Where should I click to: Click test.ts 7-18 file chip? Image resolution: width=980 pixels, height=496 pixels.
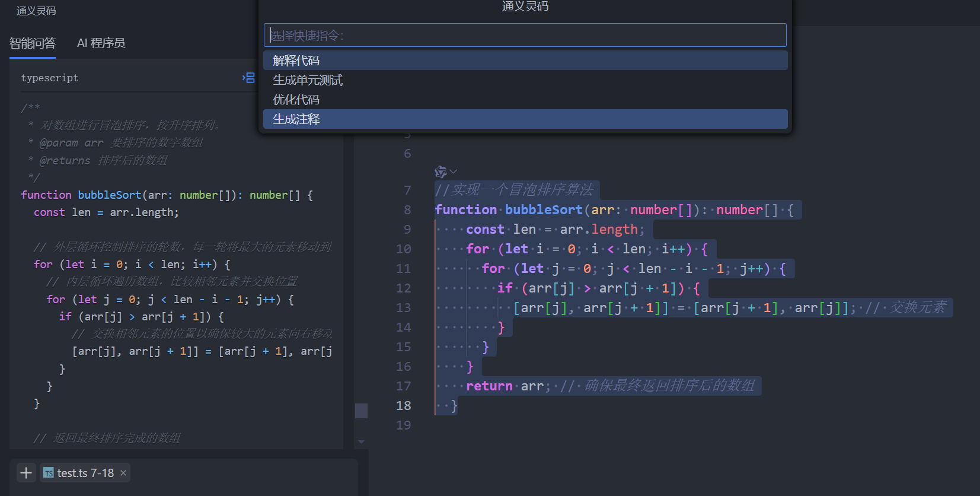point(85,473)
